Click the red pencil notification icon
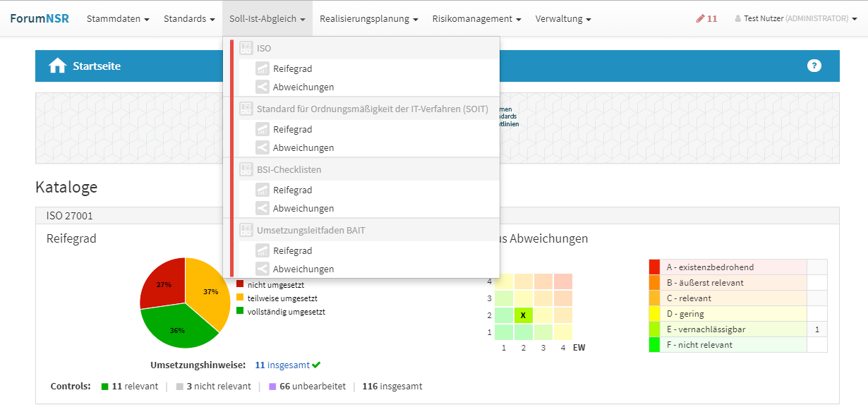 pyautogui.click(x=700, y=19)
